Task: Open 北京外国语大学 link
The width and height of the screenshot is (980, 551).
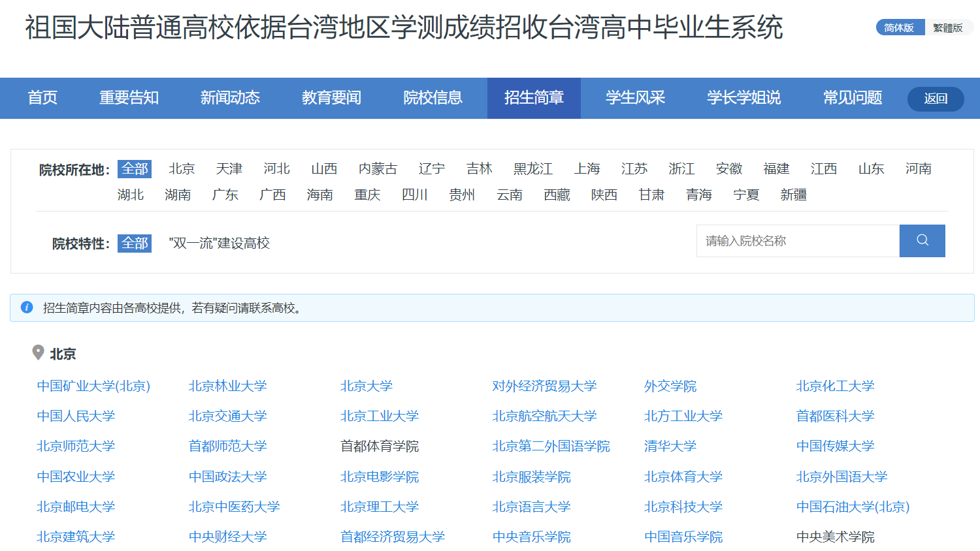Action: point(841,477)
